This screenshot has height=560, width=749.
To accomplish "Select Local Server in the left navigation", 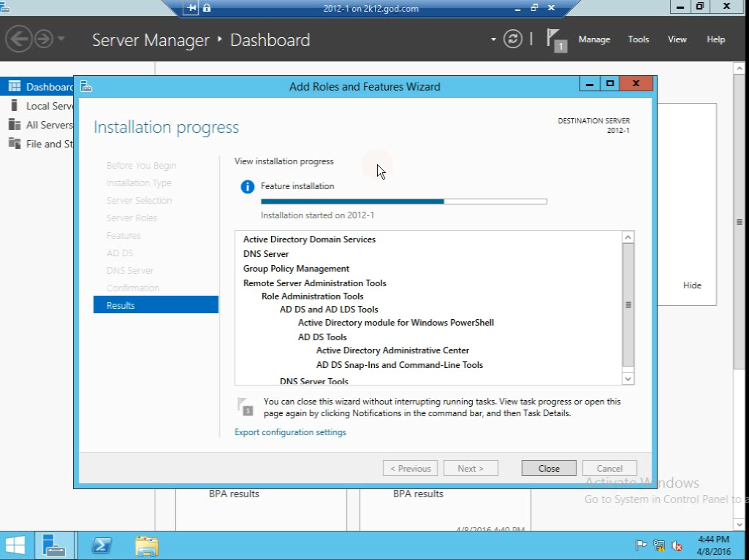I will [x=37, y=106].
